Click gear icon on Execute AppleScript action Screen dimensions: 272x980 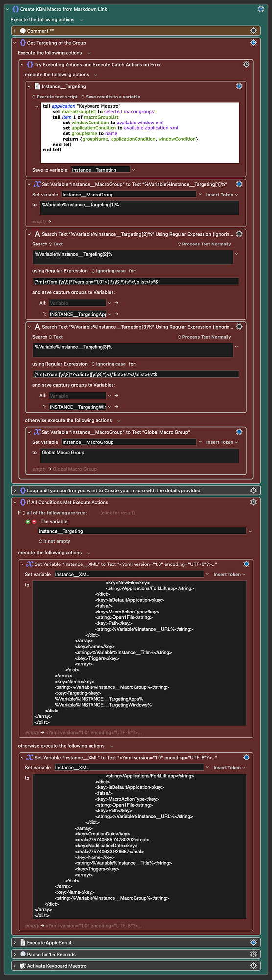click(253, 942)
